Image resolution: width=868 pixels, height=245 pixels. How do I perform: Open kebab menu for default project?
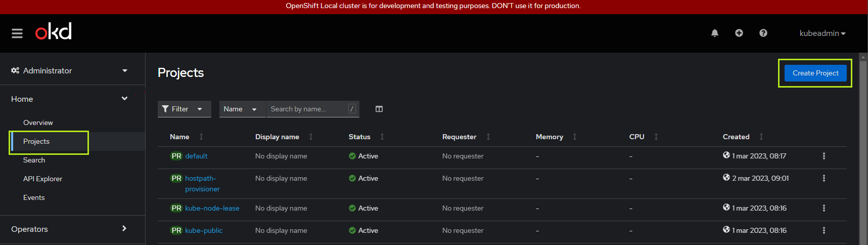pos(824,156)
